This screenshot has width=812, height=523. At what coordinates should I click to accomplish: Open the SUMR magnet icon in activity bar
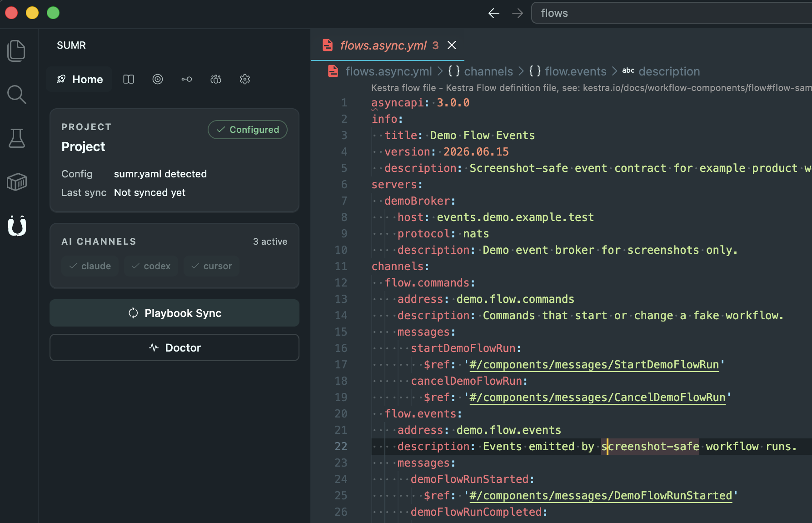coord(17,226)
